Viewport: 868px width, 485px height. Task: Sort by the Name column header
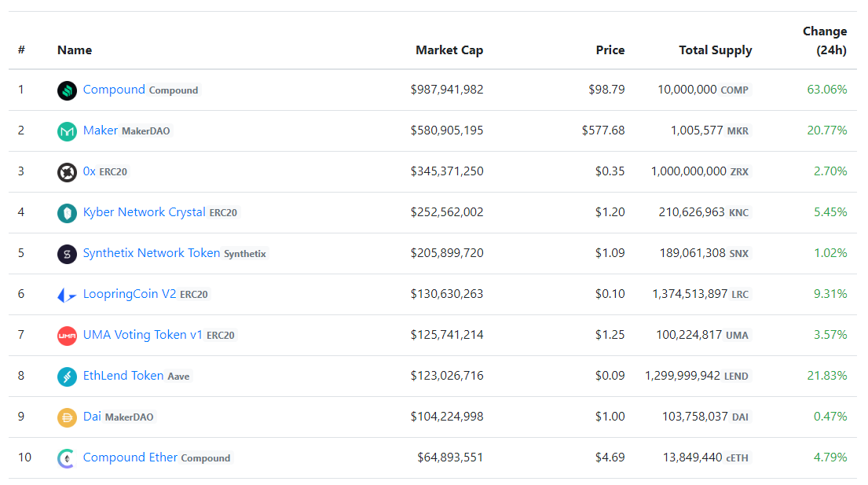click(x=75, y=50)
